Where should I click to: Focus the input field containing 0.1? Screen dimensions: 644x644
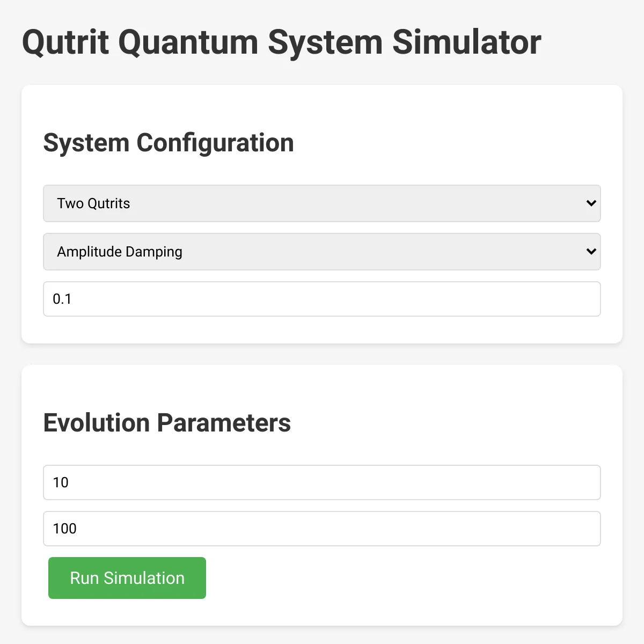pos(322,299)
